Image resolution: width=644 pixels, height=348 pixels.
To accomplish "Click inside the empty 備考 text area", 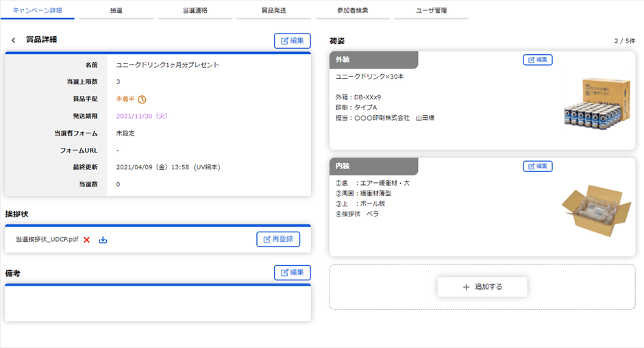I will coord(158,303).
